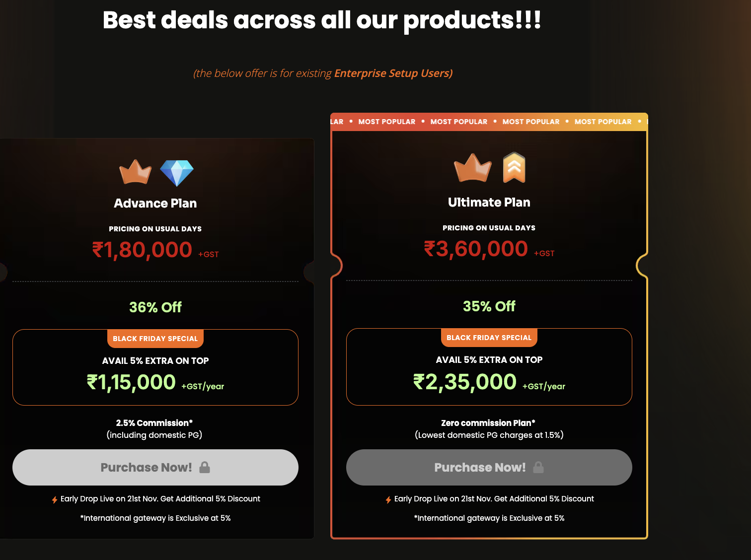Click the 36% Off label
751x560 pixels.
pos(155,307)
